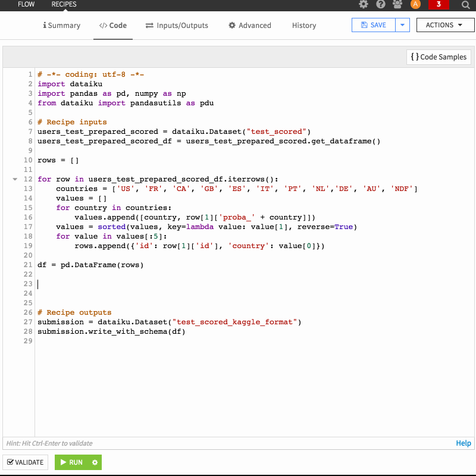This screenshot has height=476, width=476.
Task: Click line number 21 in gutter
Action: click(28, 265)
